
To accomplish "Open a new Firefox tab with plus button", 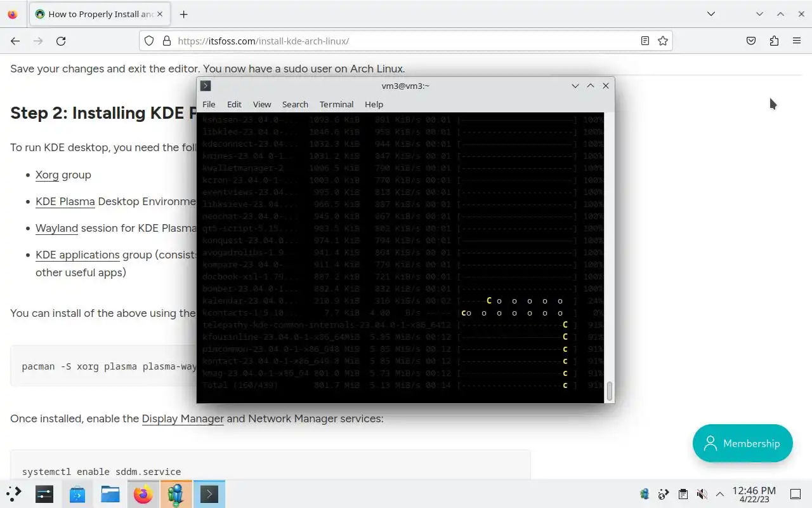I will (183, 14).
